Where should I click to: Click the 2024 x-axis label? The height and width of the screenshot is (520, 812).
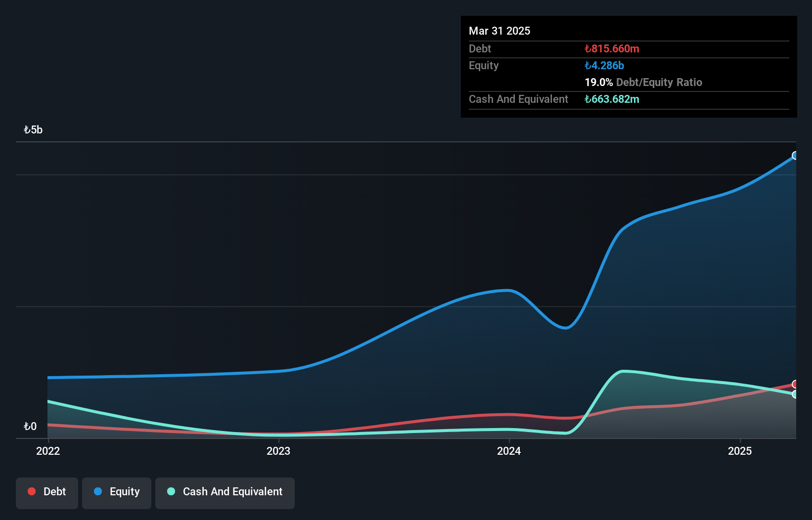pyautogui.click(x=509, y=451)
